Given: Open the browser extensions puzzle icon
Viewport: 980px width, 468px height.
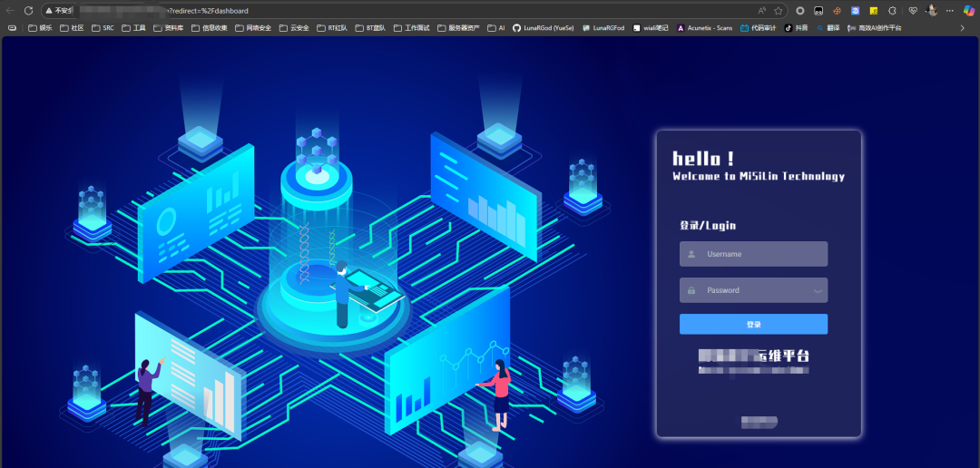Looking at the screenshot, I should (x=893, y=11).
